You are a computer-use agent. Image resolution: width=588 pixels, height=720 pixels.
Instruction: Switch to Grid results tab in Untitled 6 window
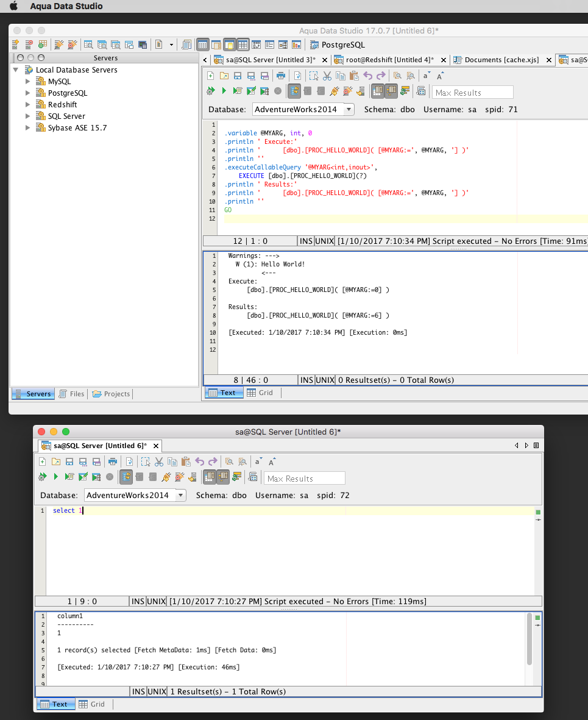(92, 704)
